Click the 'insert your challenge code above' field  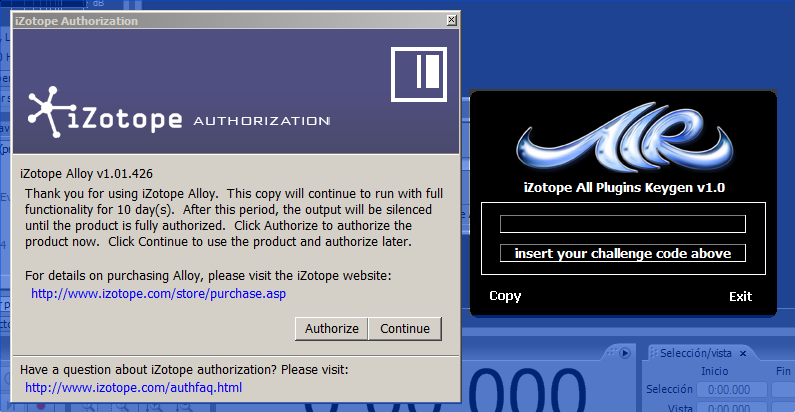coord(623,253)
